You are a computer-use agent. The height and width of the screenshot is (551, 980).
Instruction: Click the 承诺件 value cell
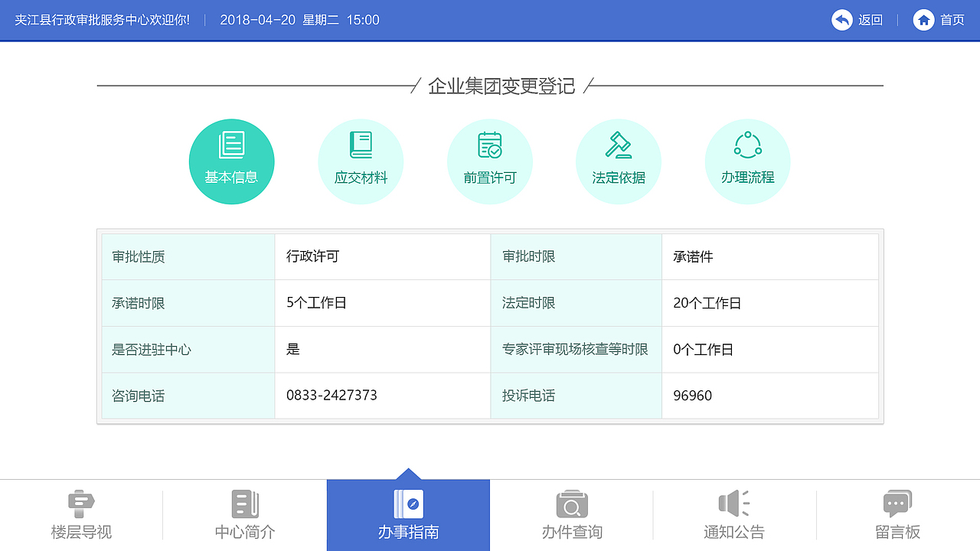(770, 257)
